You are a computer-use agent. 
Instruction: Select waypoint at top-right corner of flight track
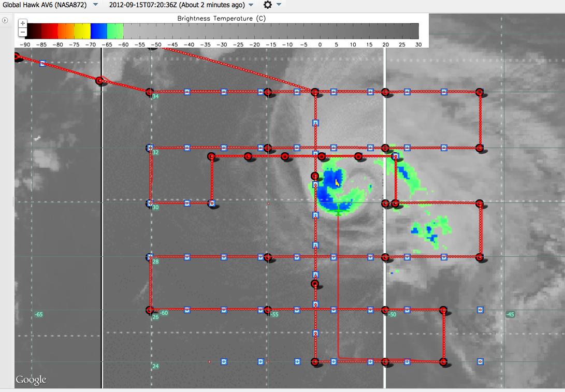point(480,92)
